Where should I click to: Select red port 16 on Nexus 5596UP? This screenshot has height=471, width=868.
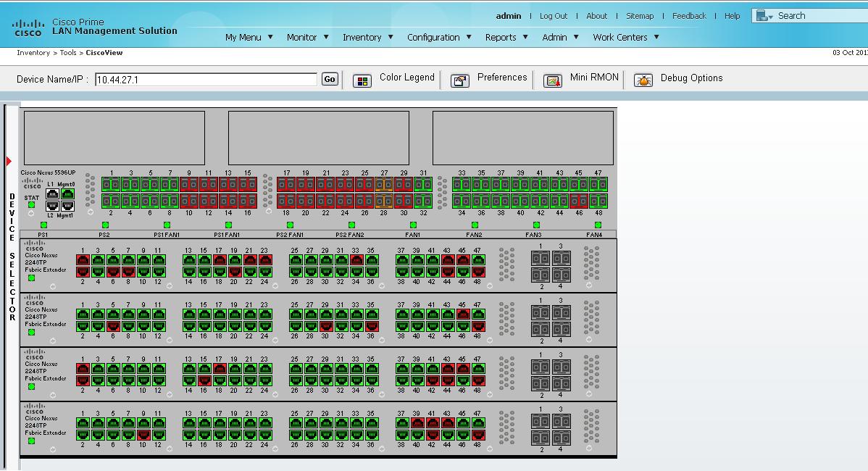pyautogui.click(x=248, y=201)
